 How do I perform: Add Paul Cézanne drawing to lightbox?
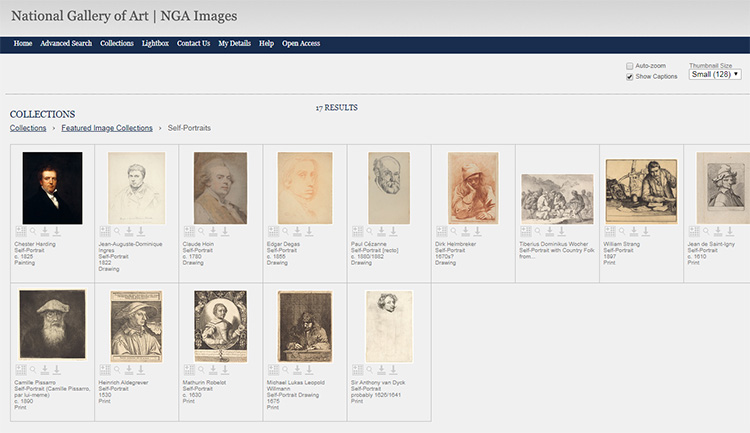[358, 232]
